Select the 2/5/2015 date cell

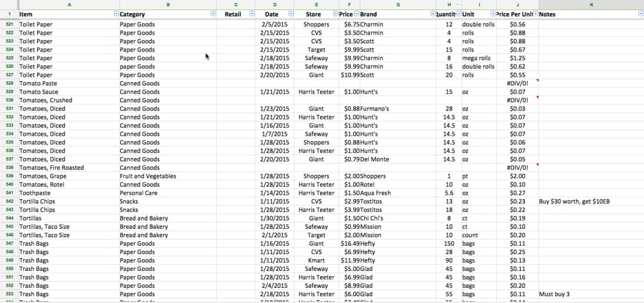coord(275,25)
